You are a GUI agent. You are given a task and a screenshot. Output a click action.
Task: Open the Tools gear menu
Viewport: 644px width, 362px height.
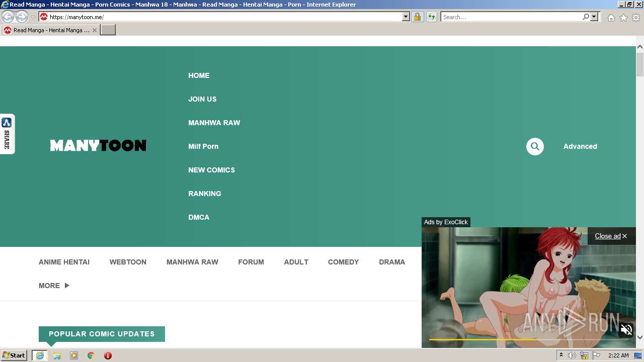[x=636, y=18]
